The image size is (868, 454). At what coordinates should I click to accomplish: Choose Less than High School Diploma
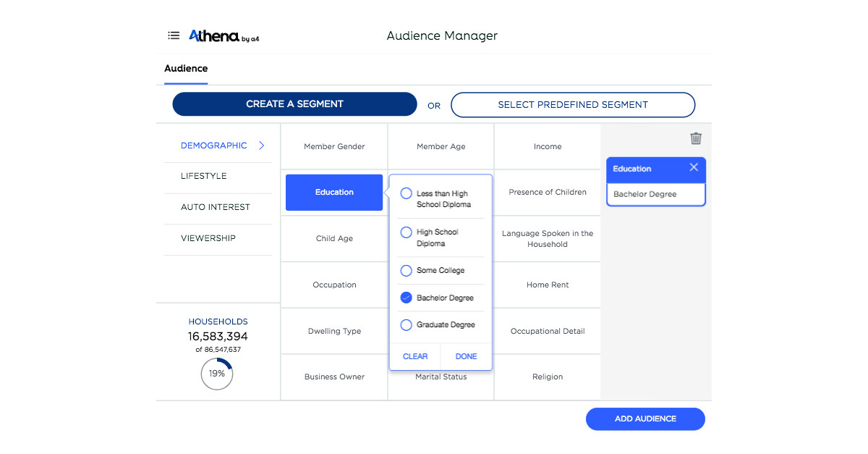(x=407, y=193)
